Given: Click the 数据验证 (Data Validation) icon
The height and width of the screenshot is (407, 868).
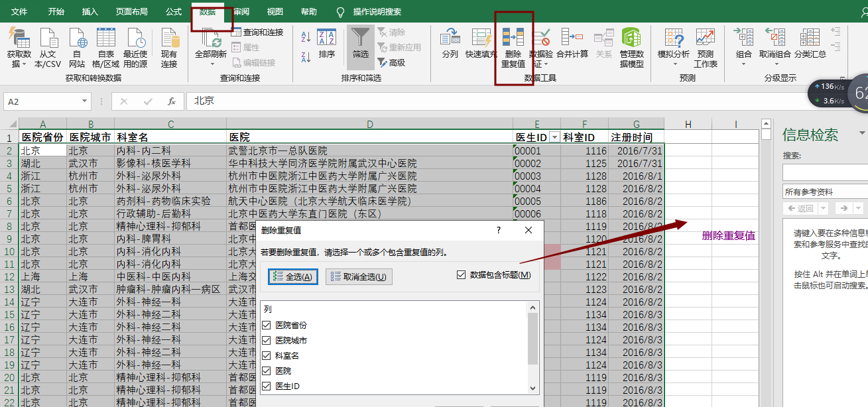Looking at the screenshot, I should click(x=541, y=38).
